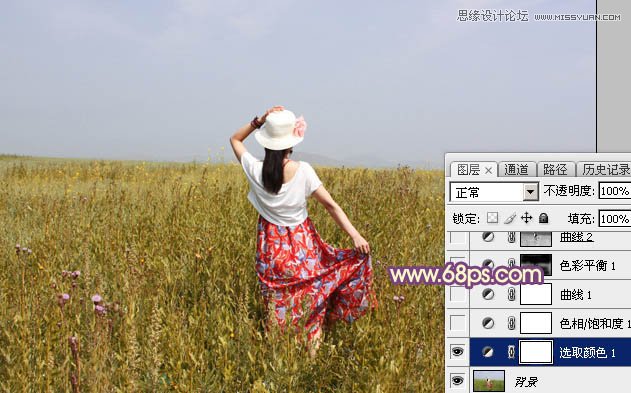Click the 不透明度: label
Viewport: 631px width, 393px height.
click(x=569, y=191)
